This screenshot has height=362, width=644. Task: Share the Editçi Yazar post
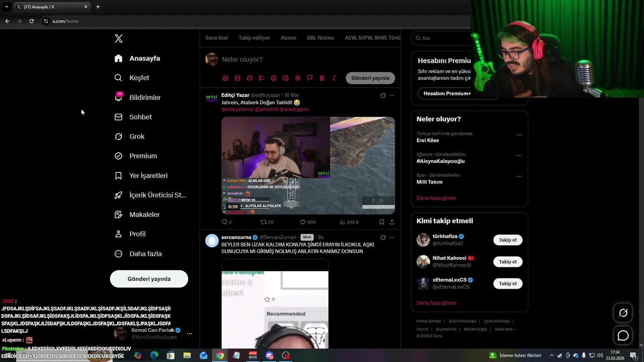tap(392, 222)
